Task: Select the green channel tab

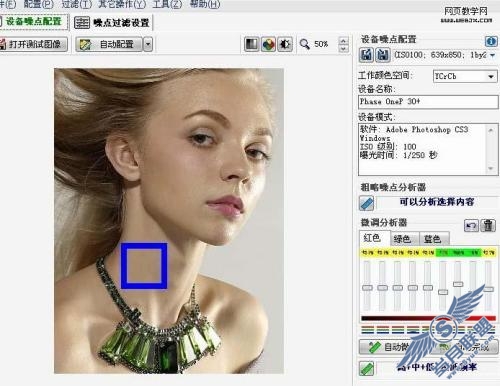Action: 402,239
